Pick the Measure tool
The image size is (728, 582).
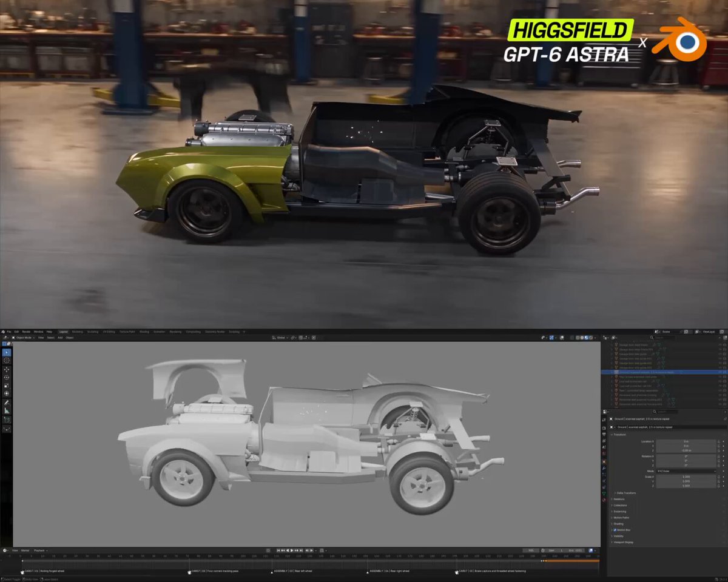pyautogui.click(x=7, y=410)
